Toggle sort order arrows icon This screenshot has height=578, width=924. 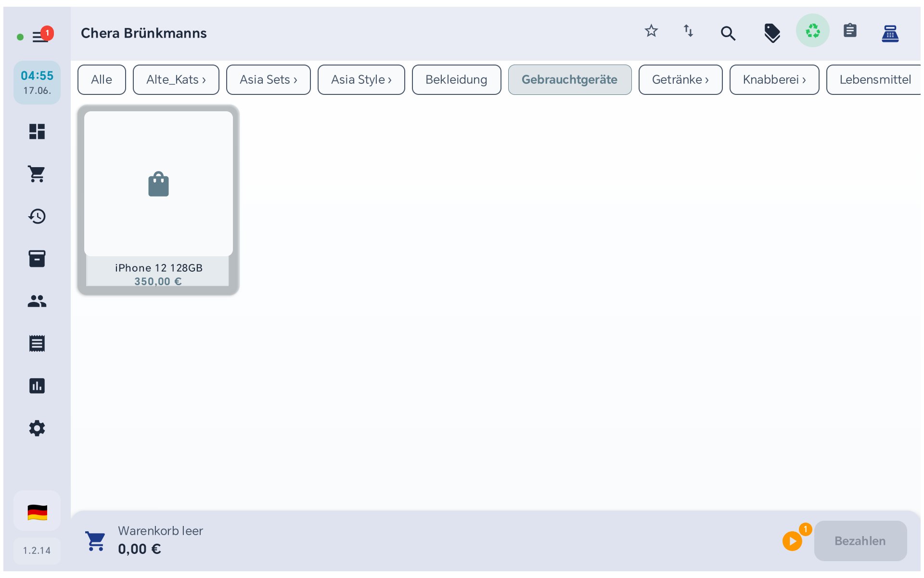point(689,31)
